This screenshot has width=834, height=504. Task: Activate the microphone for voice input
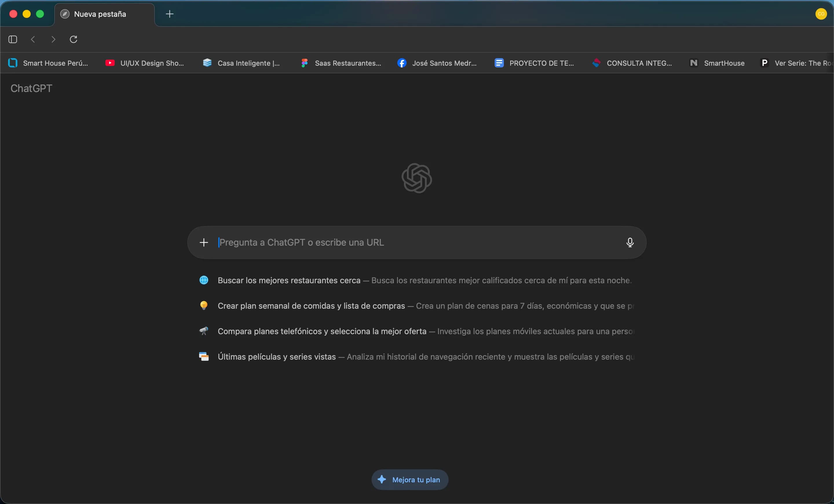pos(629,242)
